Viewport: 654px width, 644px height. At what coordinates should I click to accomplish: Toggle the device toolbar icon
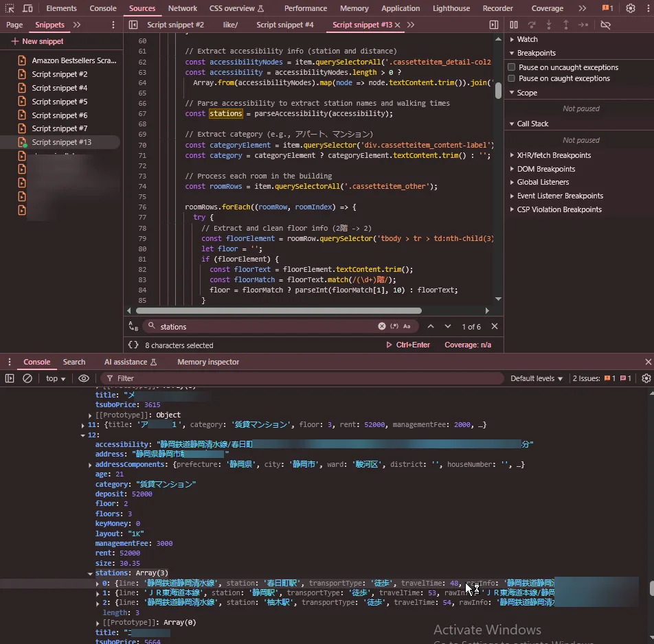pos(27,8)
